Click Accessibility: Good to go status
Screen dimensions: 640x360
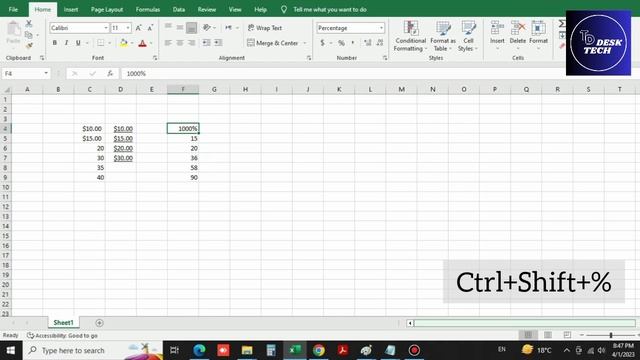tap(62, 336)
